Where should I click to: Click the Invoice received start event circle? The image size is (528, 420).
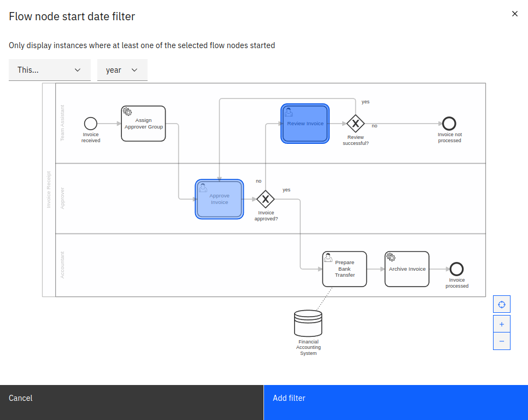pyautogui.click(x=90, y=123)
